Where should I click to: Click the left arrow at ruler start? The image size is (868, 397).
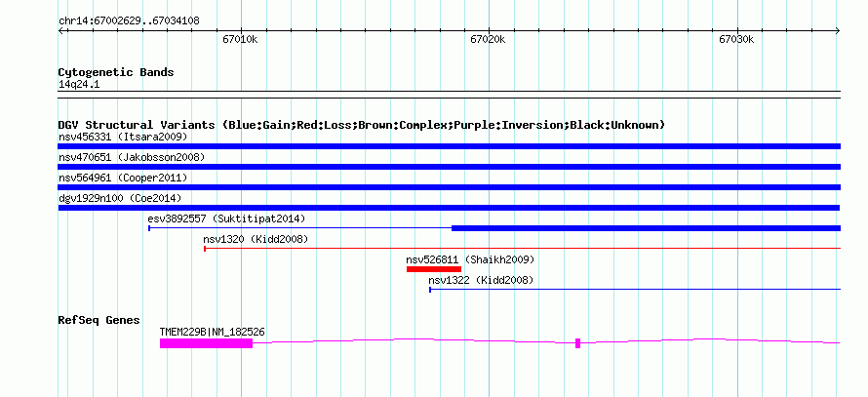point(60,30)
